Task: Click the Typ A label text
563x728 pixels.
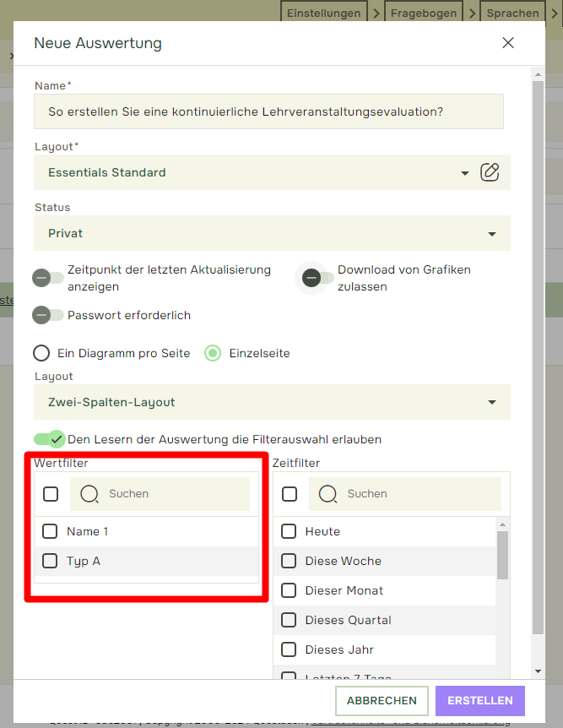Action: pos(84,562)
